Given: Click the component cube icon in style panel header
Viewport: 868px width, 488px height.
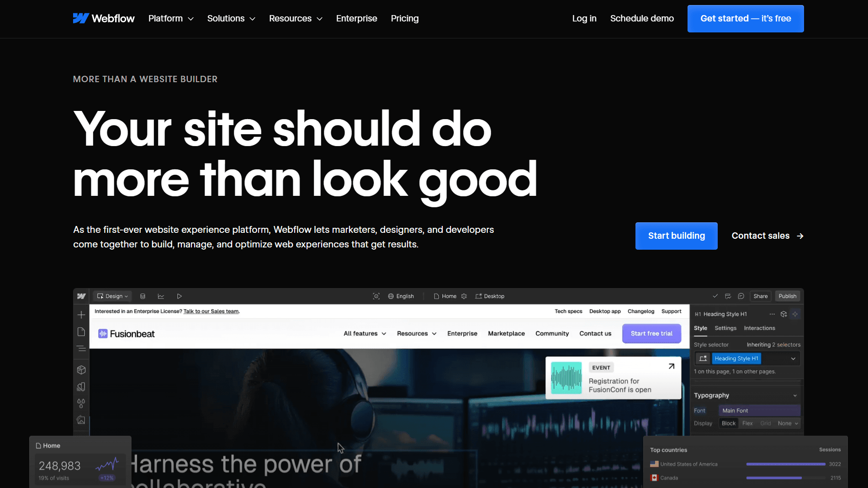Looking at the screenshot, I should pos(784,314).
